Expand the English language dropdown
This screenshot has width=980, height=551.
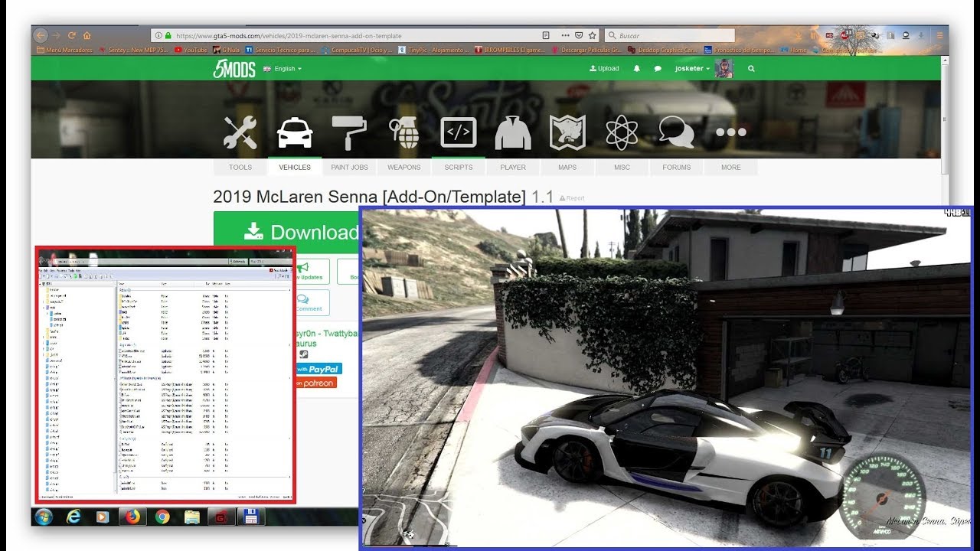point(283,69)
